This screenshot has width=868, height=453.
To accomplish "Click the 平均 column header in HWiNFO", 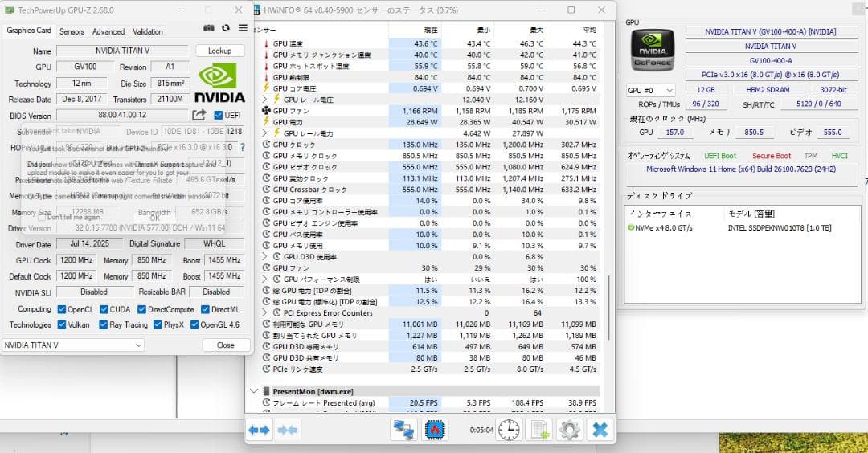I will tap(574, 30).
